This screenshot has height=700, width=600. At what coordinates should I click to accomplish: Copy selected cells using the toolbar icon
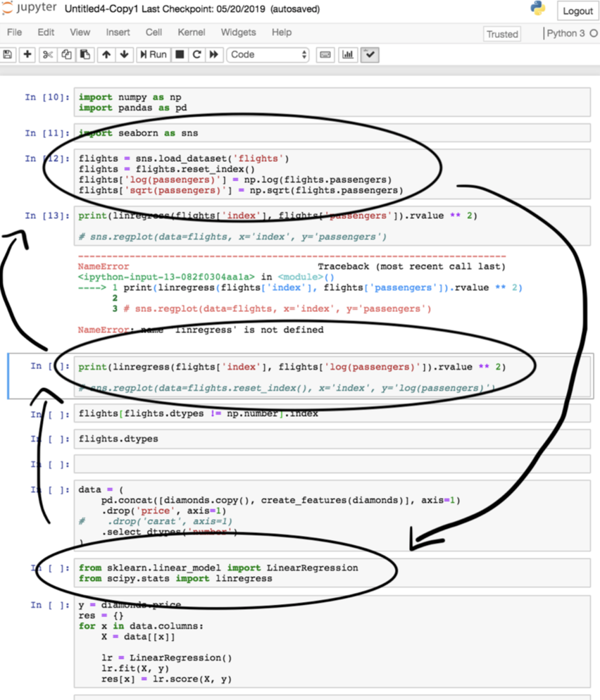coord(66,54)
